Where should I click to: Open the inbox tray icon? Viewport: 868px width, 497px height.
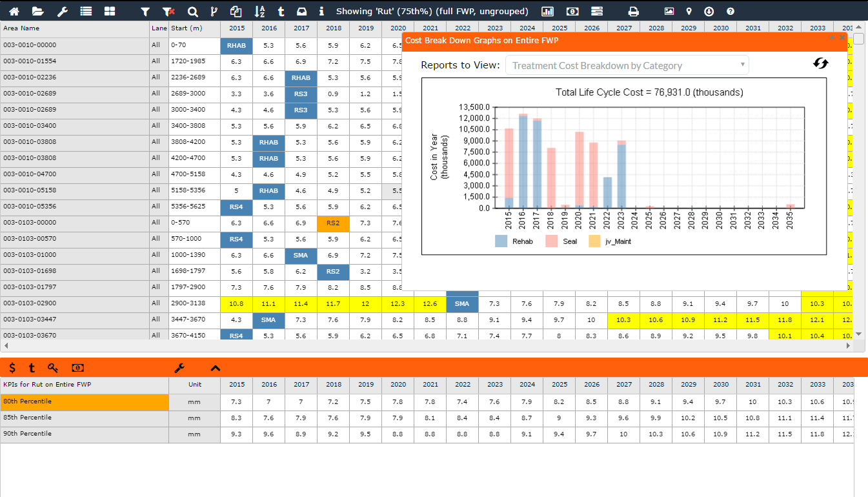pyautogui.click(x=301, y=12)
